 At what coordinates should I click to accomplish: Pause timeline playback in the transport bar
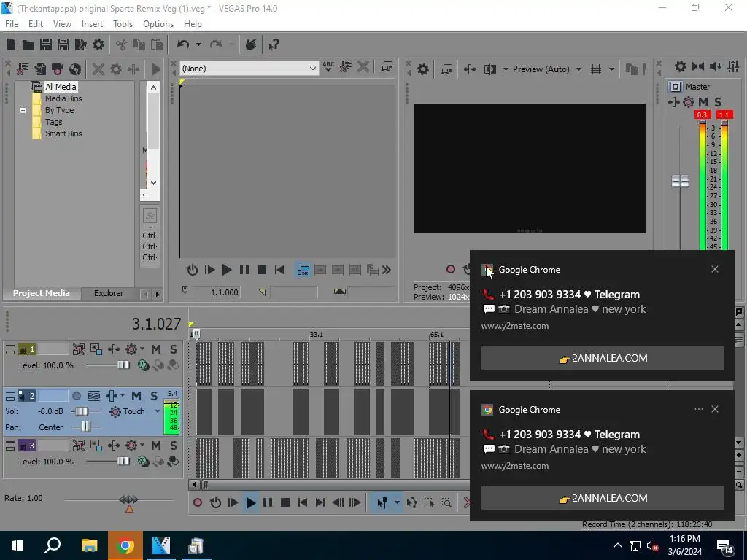click(268, 502)
